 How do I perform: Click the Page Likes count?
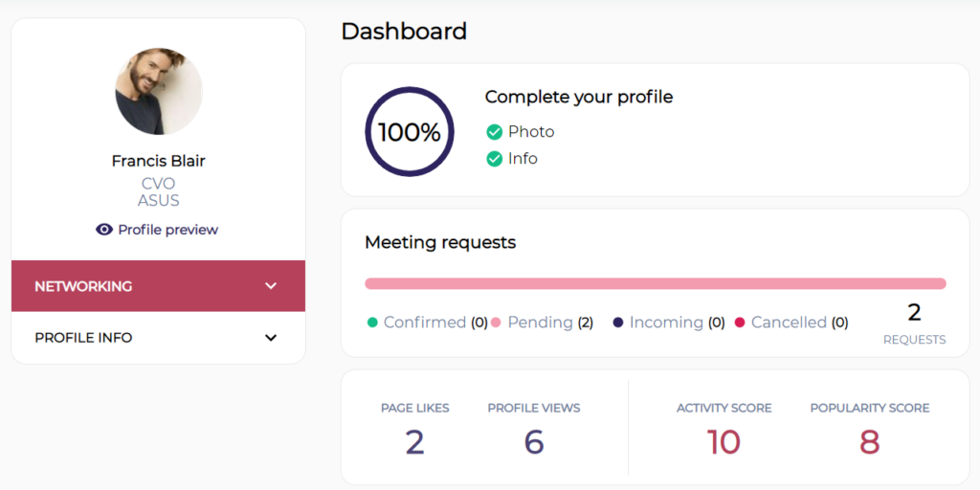[x=415, y=442]
